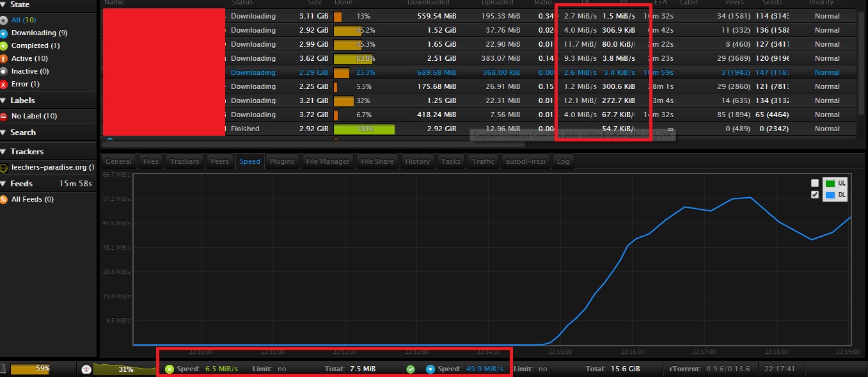The width and height of the screenshot is (868, 377).
Task: Select the No Label (10) red icon
Action: point(4,116)
